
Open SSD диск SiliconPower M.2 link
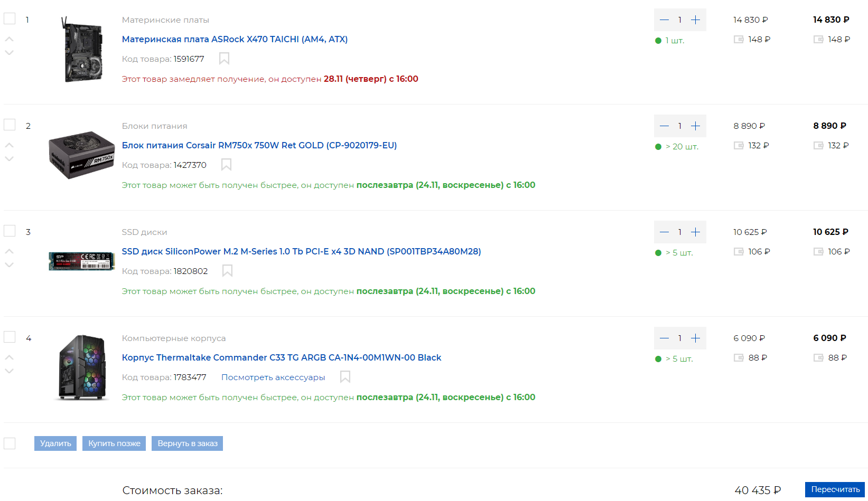(301, 251)
